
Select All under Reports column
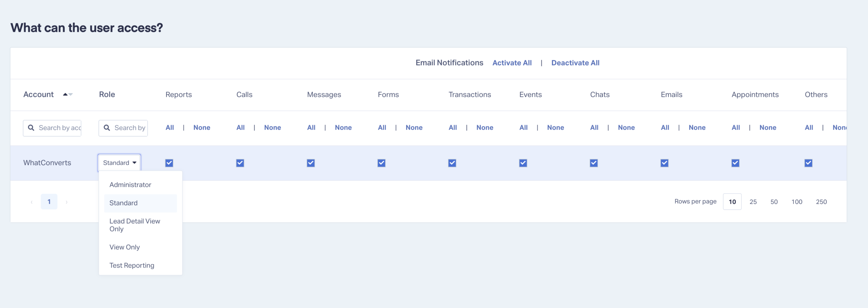pos(170,128)
